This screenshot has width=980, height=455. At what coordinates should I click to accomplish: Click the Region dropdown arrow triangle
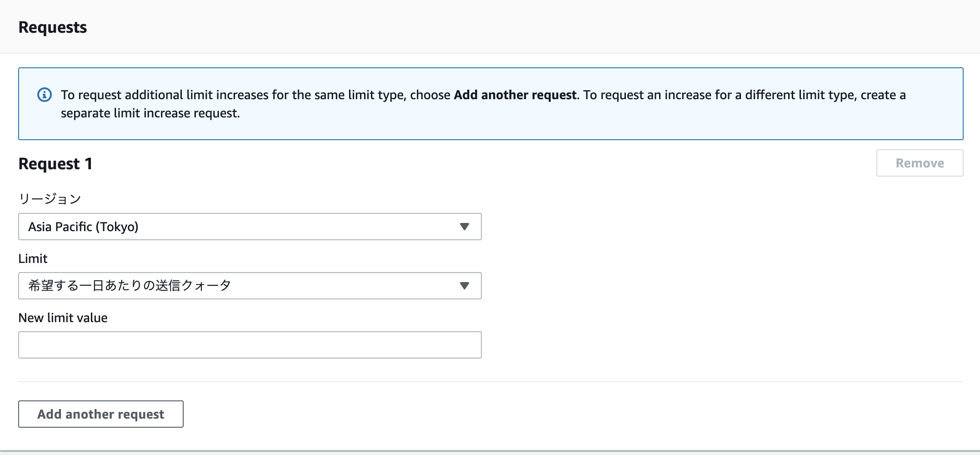click(464, 227)
